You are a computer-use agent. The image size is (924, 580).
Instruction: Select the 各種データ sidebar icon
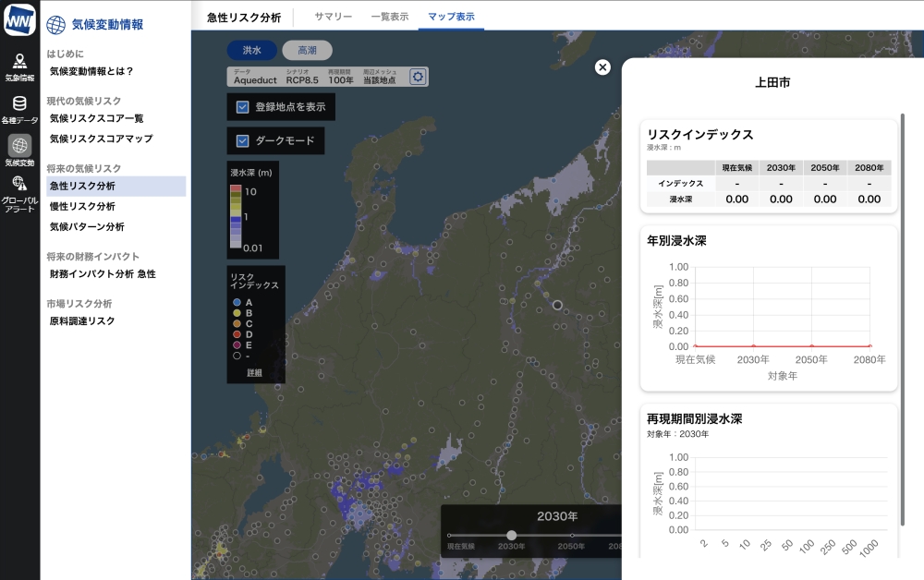pos(18,109)
